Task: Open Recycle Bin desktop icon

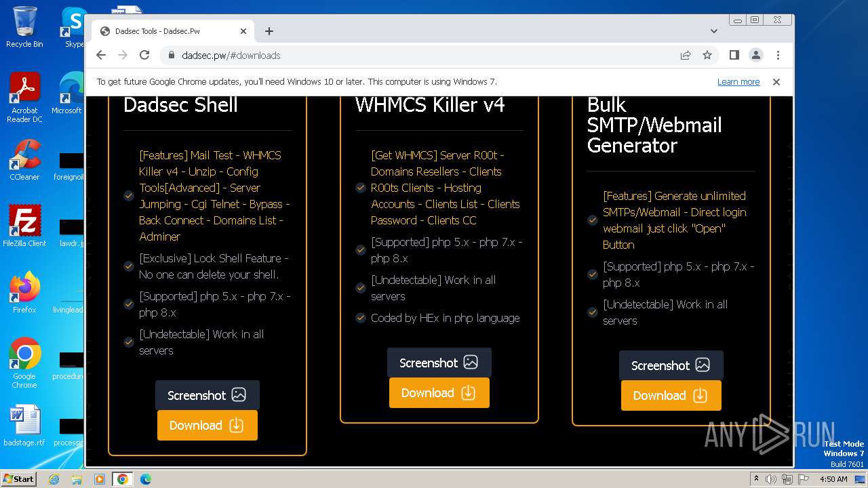Action: pyautogui.click(x=24, y=27)
